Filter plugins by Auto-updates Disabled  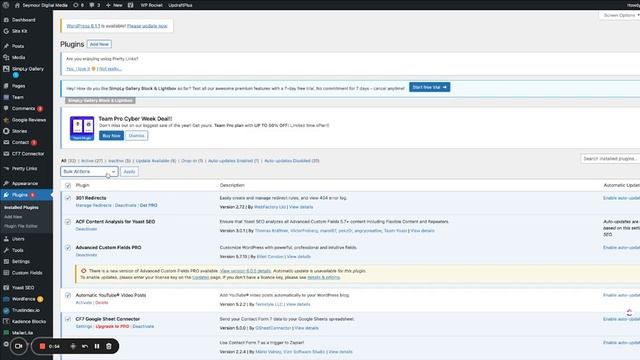(291, 161)
